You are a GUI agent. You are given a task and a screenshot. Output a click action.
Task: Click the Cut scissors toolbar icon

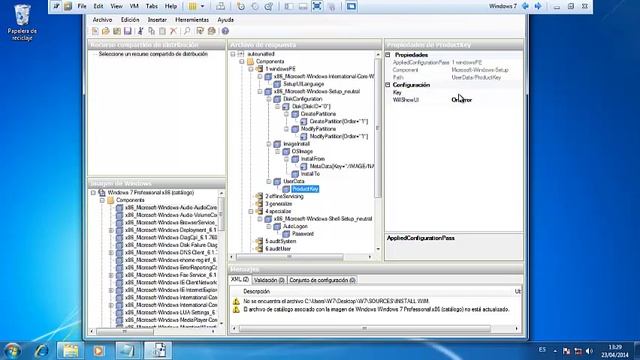pos(140,31)
